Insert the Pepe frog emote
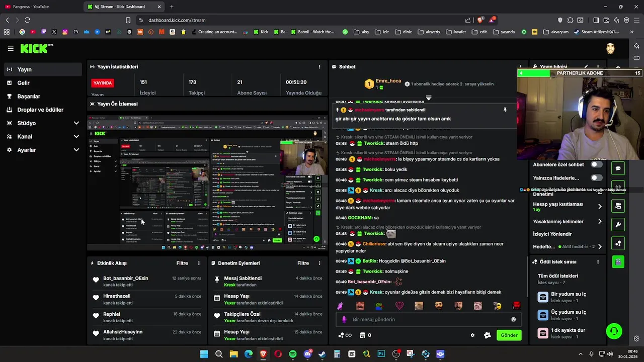This screenshot has width=644, height=362. [x=379, y=306]
